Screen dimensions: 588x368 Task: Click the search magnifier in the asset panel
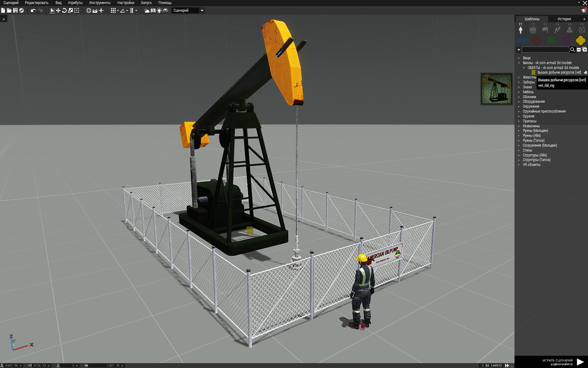(573, 50)
